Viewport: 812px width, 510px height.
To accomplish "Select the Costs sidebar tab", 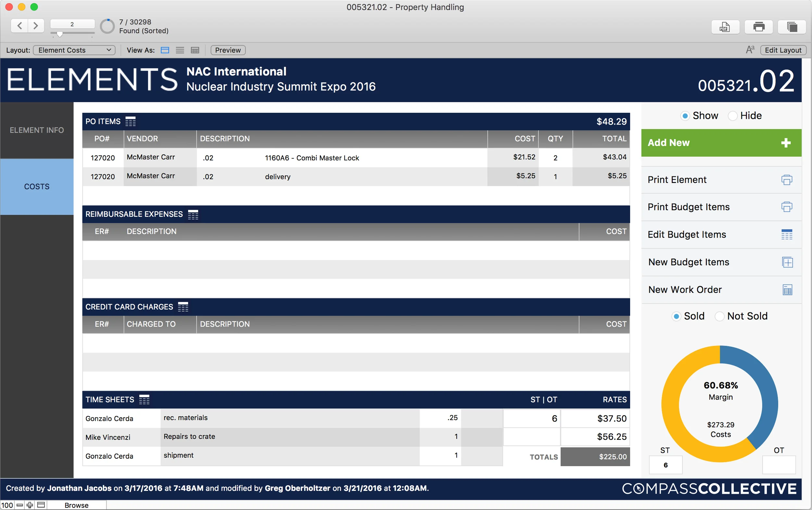I will pyautogui.click(x=37, y=187).
